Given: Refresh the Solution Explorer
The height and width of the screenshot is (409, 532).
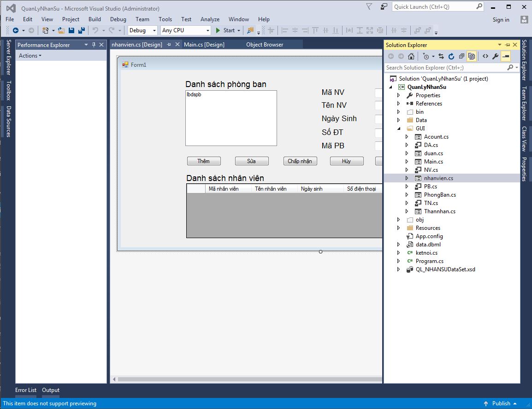Looking at the screenshot, I should coord(451,56).
